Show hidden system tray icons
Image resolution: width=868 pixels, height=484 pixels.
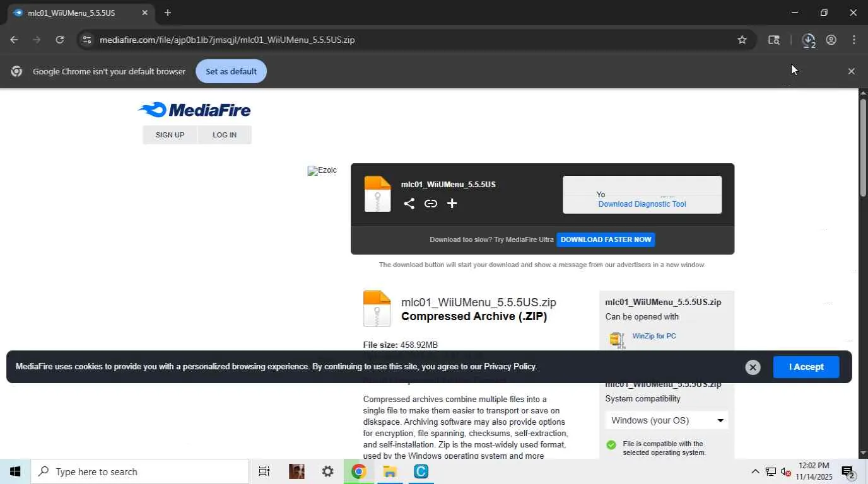tap(755, 471)
